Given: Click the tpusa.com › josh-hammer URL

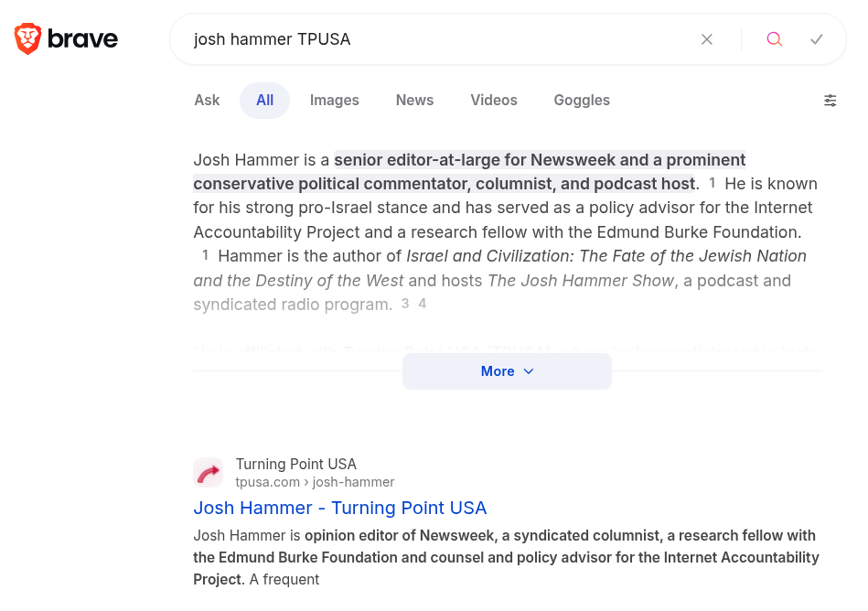Looking at the screenshot, I should (x=315, y=482).
